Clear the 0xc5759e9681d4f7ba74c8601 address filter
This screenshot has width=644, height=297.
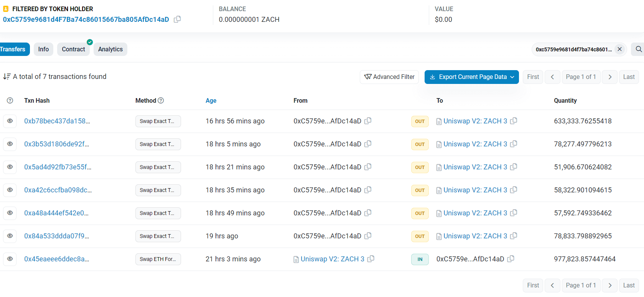619,49
